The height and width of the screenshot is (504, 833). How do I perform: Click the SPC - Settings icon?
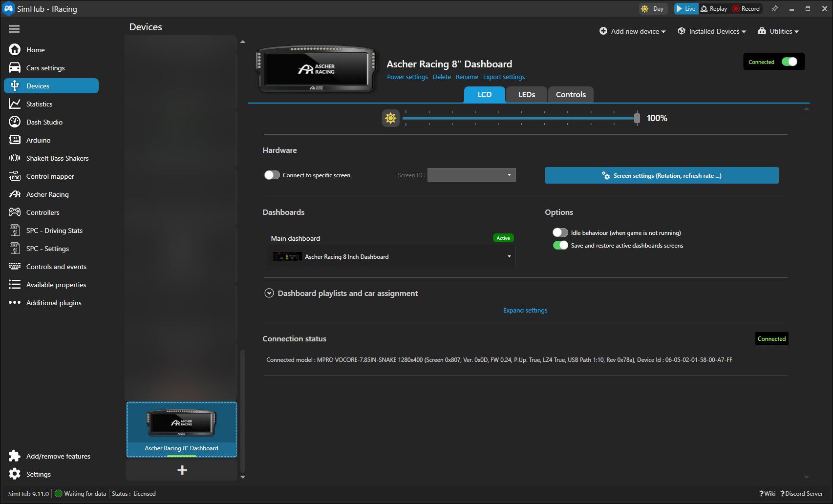click(15, 249)
